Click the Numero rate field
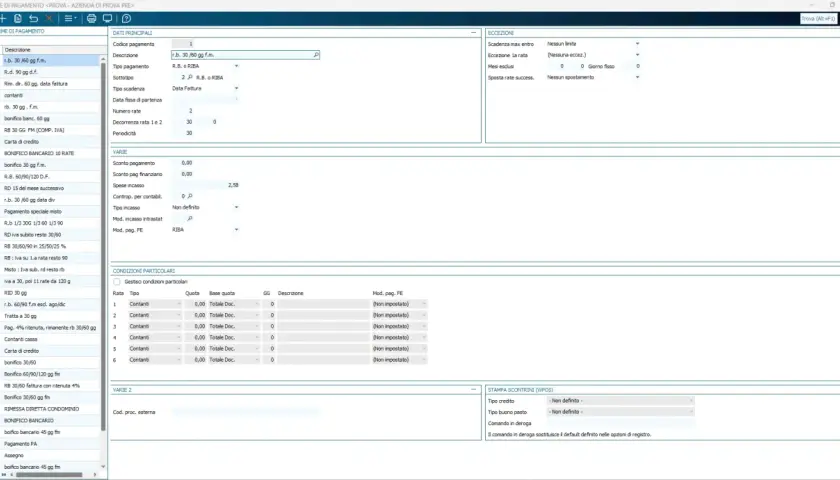The height and width of the screenshot is (480, 840). [x=183, y=111]
